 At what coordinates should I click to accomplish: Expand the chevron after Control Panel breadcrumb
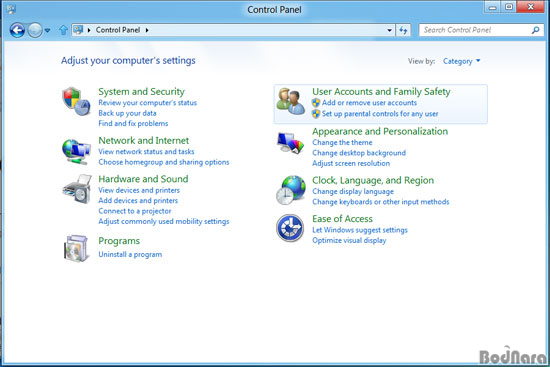coord(147,30)
